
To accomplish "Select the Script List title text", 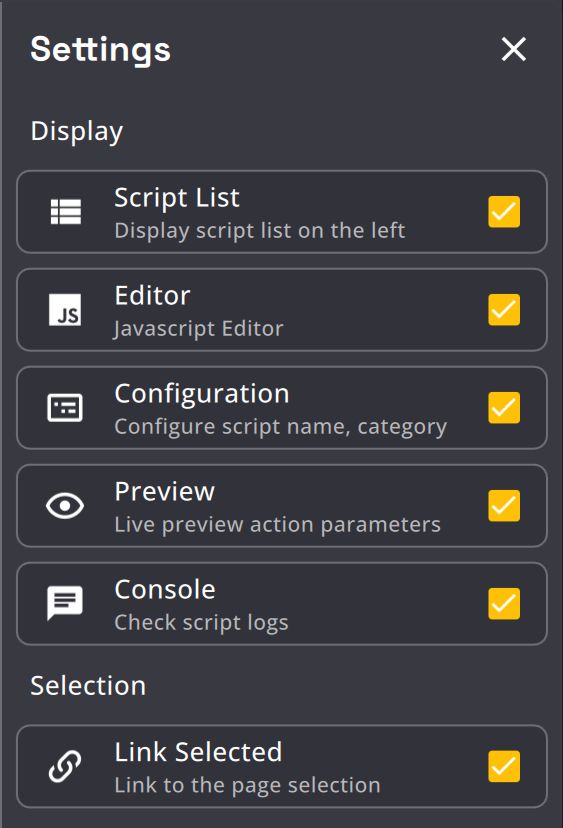I will tap(177, 198).
